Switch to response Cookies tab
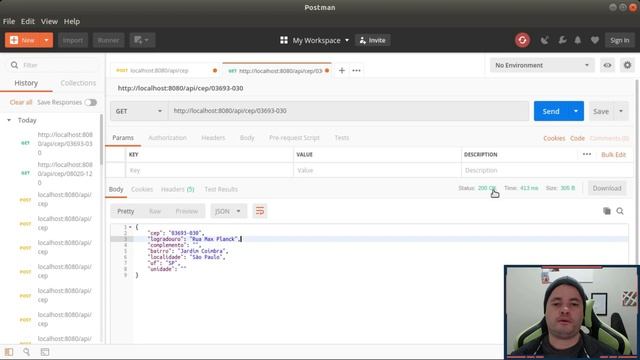 [x=142, y=189]
